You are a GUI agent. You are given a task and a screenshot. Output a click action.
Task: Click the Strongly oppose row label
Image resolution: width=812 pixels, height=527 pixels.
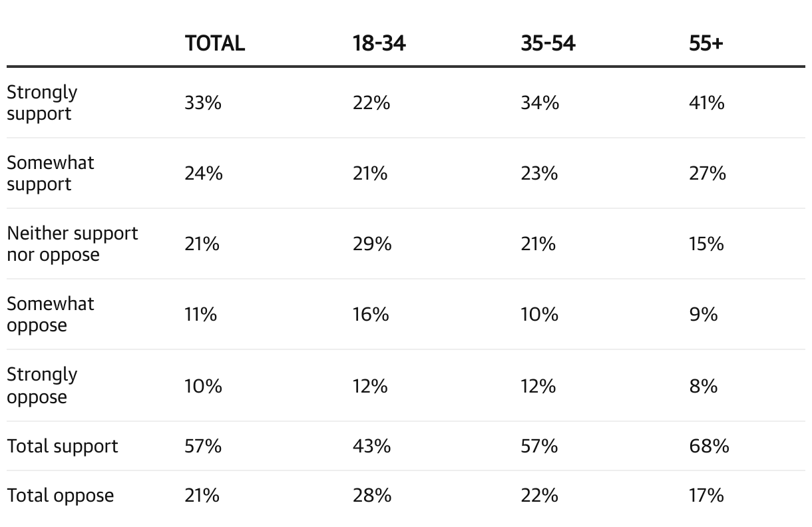point(42,385)
